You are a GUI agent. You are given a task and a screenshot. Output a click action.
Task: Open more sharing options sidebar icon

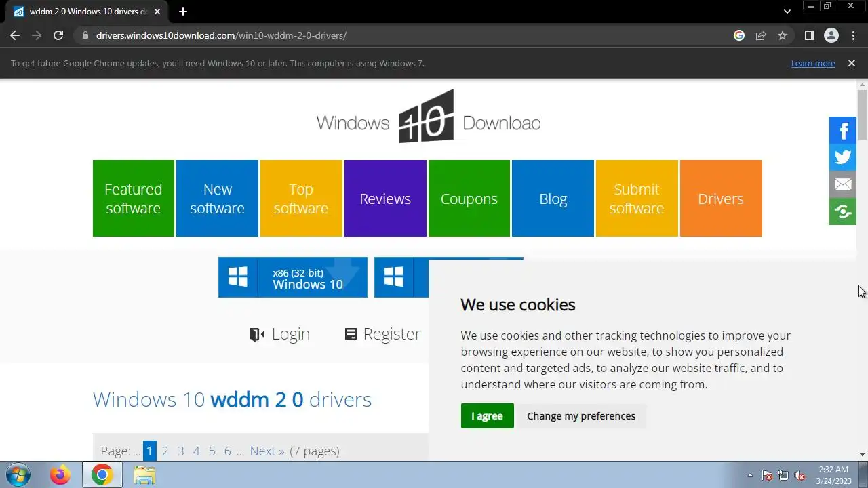click(843, 211)
